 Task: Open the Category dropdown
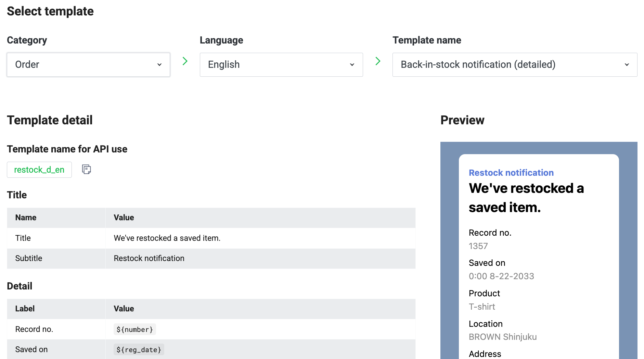point(88,64)
